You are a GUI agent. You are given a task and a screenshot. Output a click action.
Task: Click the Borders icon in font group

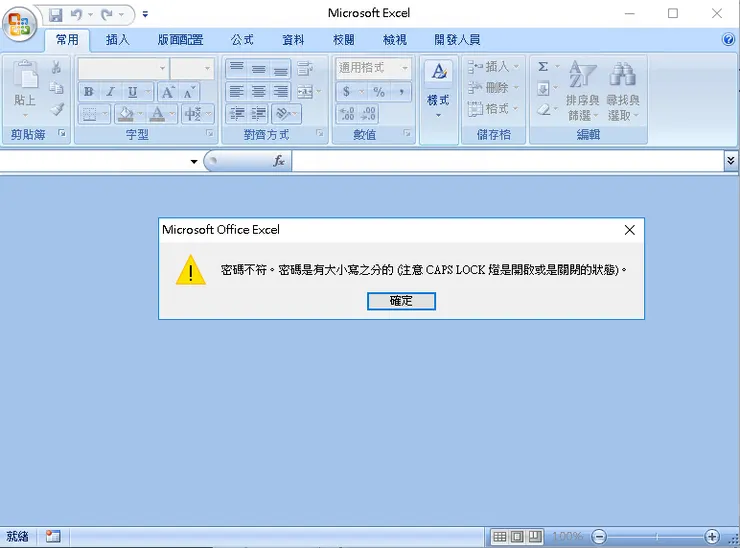[89, 114]
